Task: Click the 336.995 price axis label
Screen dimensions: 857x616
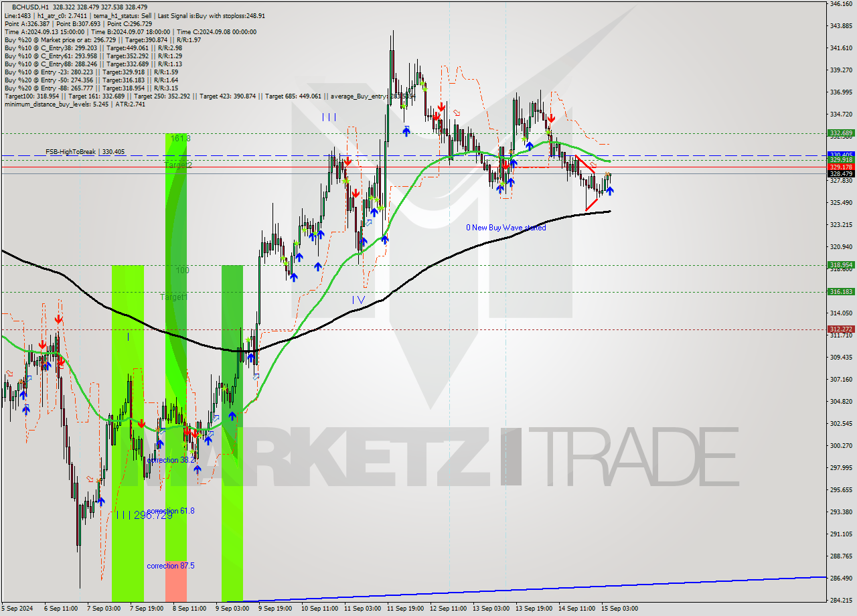Action: (841, 92)
